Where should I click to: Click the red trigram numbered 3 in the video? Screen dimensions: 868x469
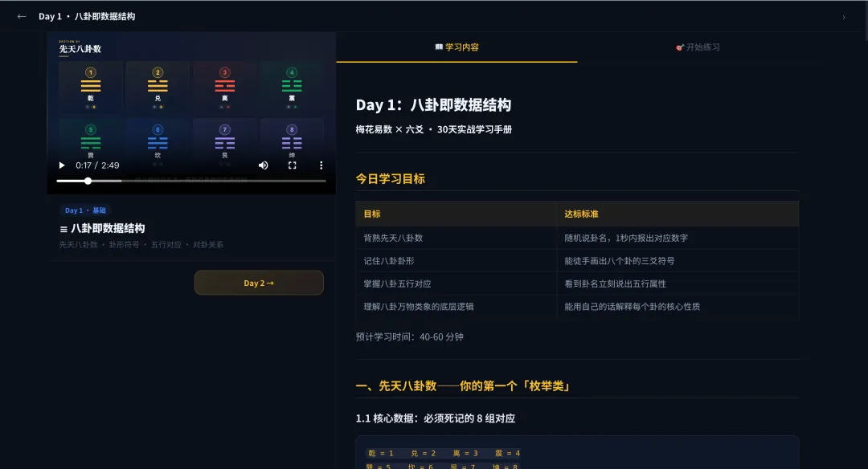(x=225, y=87)
